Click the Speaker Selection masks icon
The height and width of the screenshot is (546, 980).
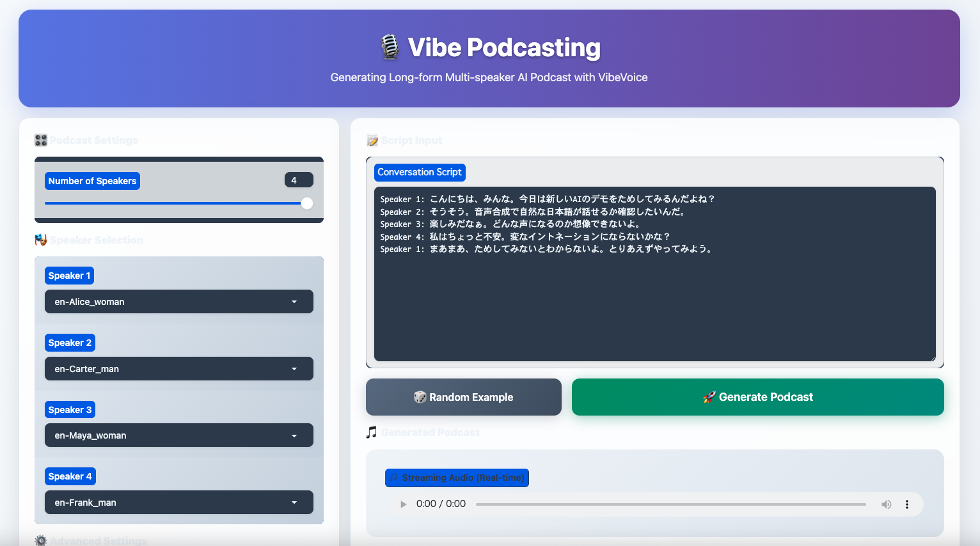coord(41,240)
